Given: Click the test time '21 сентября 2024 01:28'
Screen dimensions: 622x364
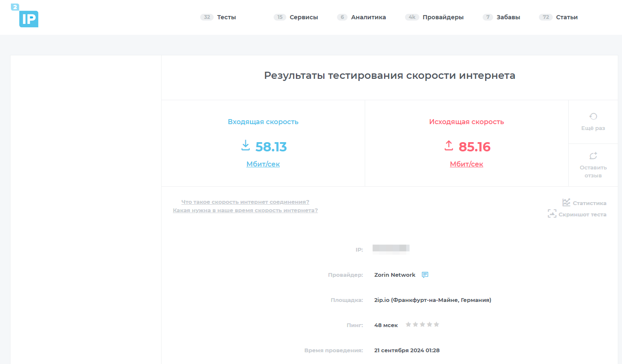Looking at the screenshot, I should 407,350.
